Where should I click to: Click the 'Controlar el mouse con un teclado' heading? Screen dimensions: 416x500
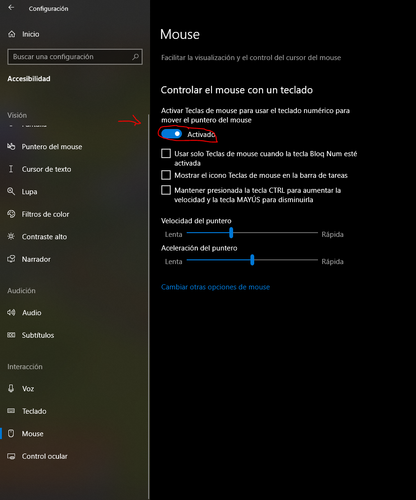[x=237, y=90]
